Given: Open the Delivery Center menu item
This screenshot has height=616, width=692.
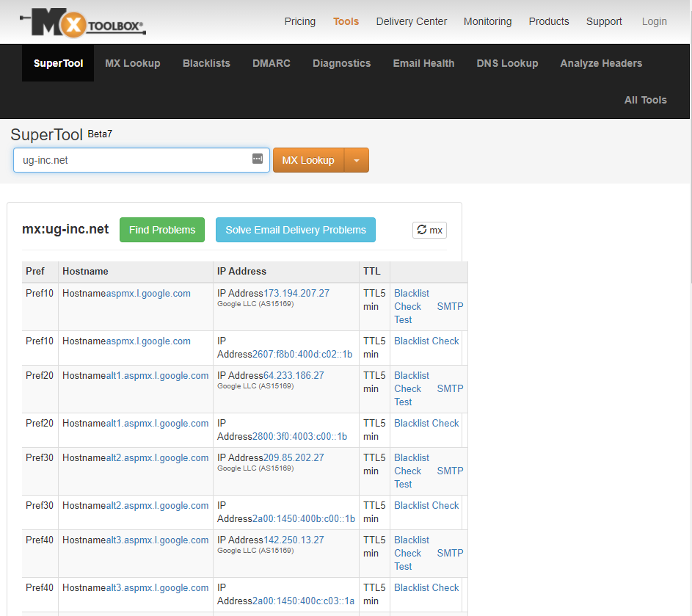Looking at the screenshot, I should click(412, 21).
